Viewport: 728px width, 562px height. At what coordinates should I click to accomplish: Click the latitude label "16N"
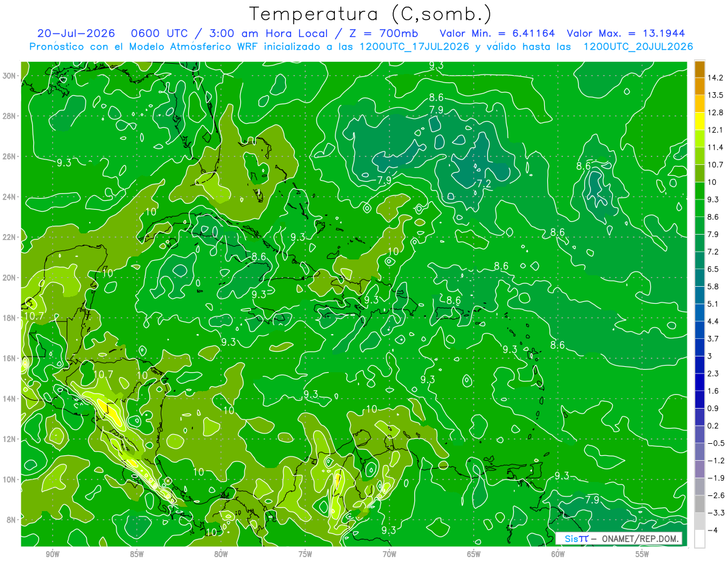pyautogui.click(x=10, y=358)
